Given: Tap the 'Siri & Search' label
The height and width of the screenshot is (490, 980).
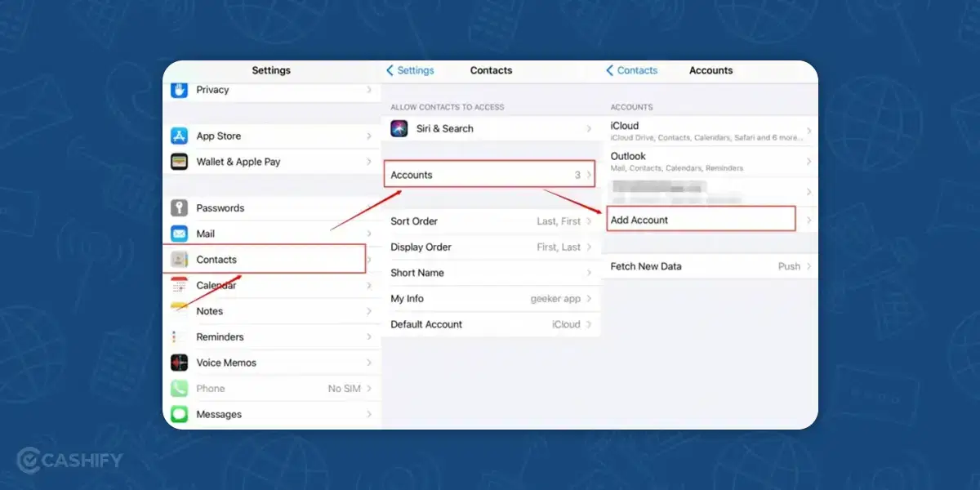Looking at the screenshot, I should 445,129.
